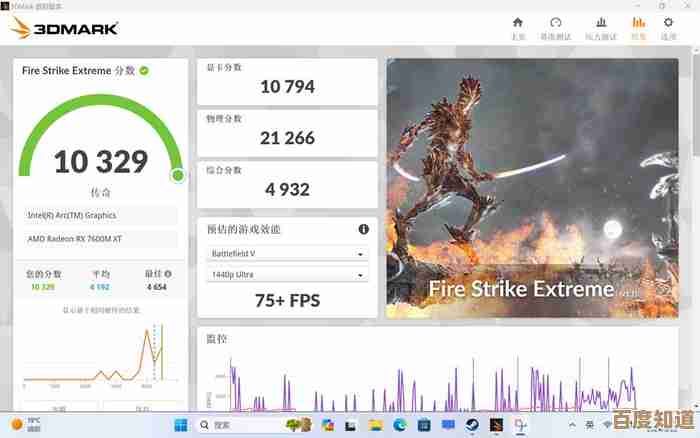Click the physics score 21 266
This screenshot has width=700, height=438.
288,138
